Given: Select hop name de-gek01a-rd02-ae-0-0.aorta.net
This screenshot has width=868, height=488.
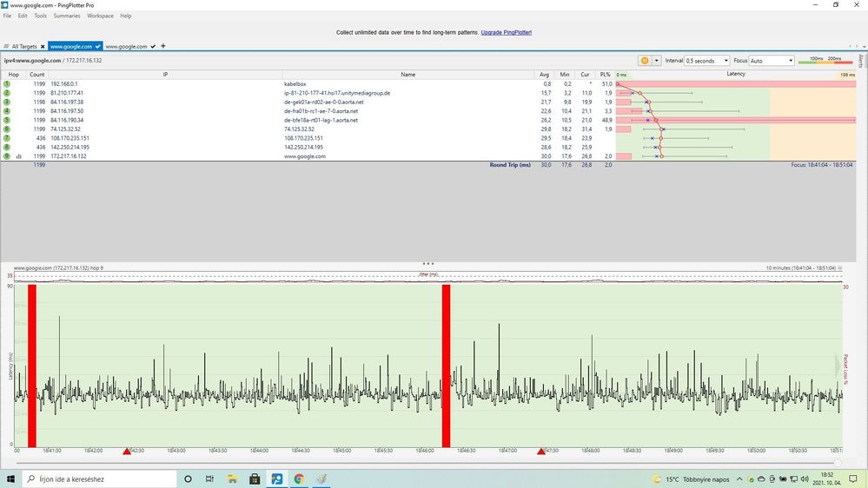Looking at the screenshot, I should click(324, 102).
